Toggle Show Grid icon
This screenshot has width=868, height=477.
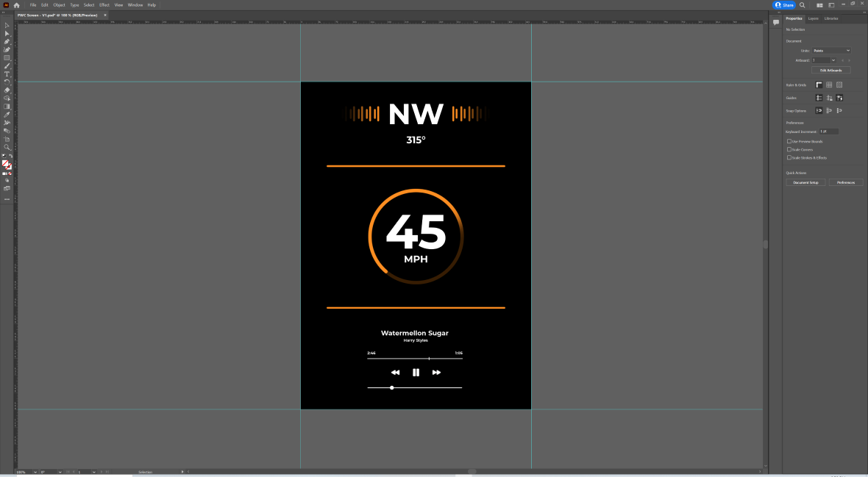[829, 85]
